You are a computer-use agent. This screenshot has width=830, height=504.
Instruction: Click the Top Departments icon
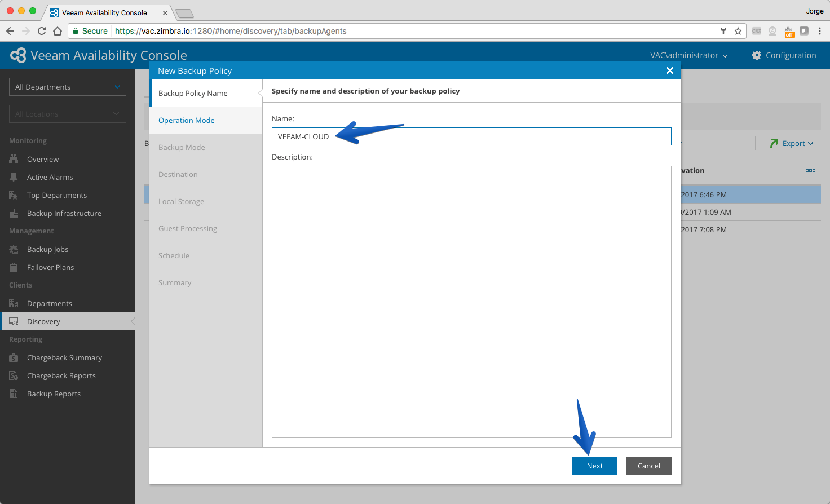click(x=14, y=195)
